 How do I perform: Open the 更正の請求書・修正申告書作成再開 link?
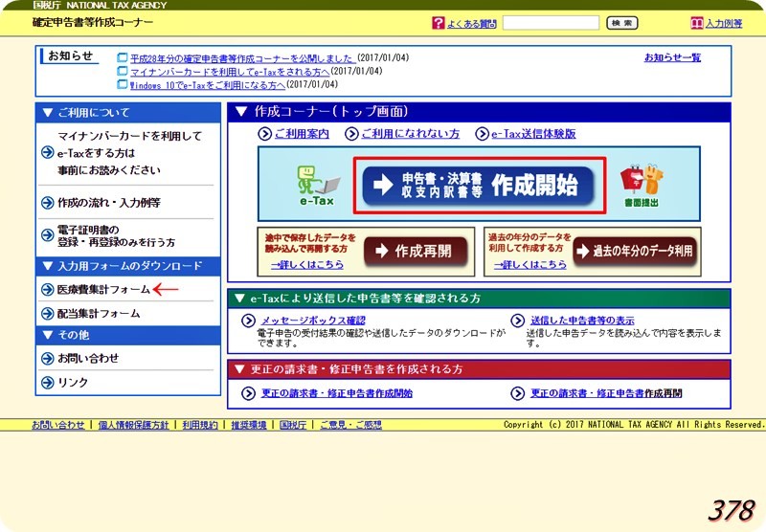pyautogui.click(x=606, y=393)
